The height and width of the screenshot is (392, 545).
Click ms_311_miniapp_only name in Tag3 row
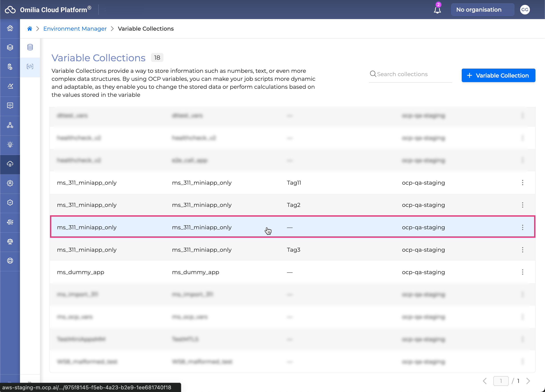coord(87,250)
